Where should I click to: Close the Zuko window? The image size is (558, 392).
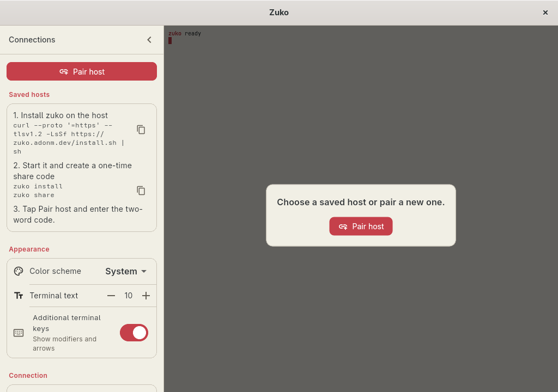545,13
